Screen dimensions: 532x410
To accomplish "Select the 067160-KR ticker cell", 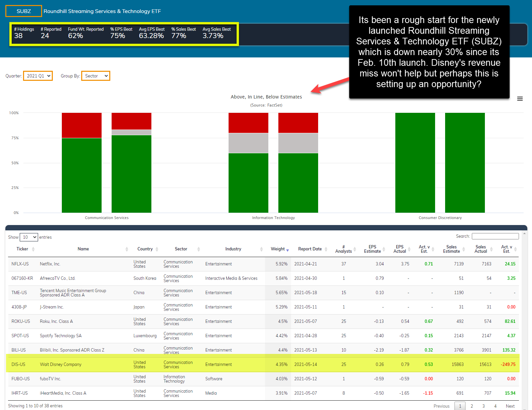I will (x=22, y=278).
